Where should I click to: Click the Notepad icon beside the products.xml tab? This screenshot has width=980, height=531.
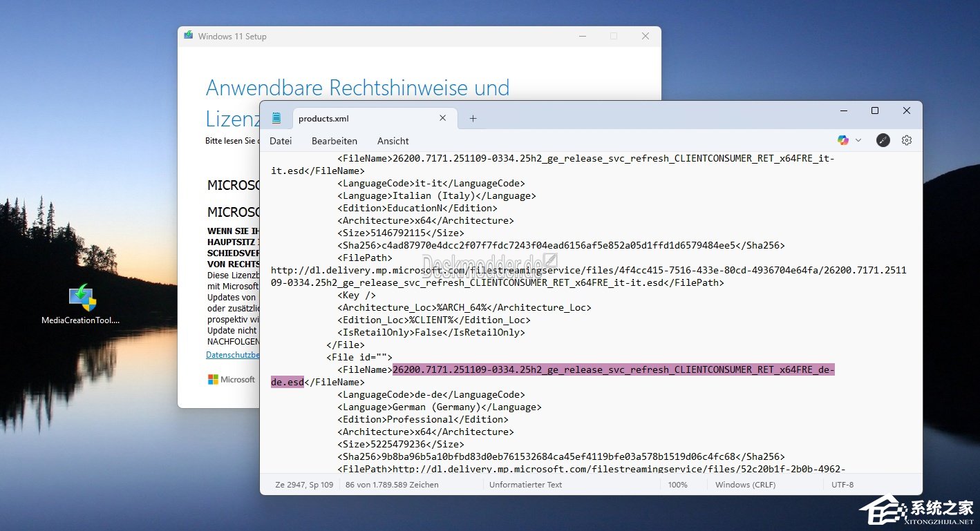tap(276, 118)
